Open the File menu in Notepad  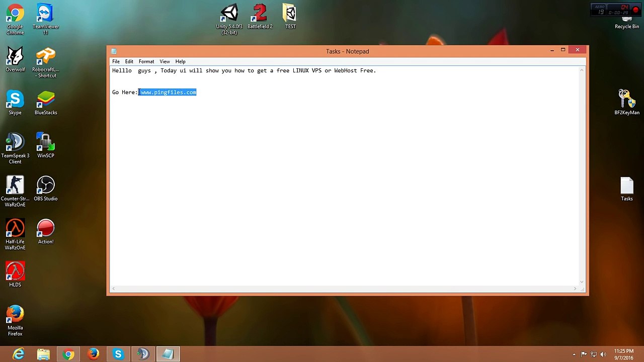tap(116, 61)
